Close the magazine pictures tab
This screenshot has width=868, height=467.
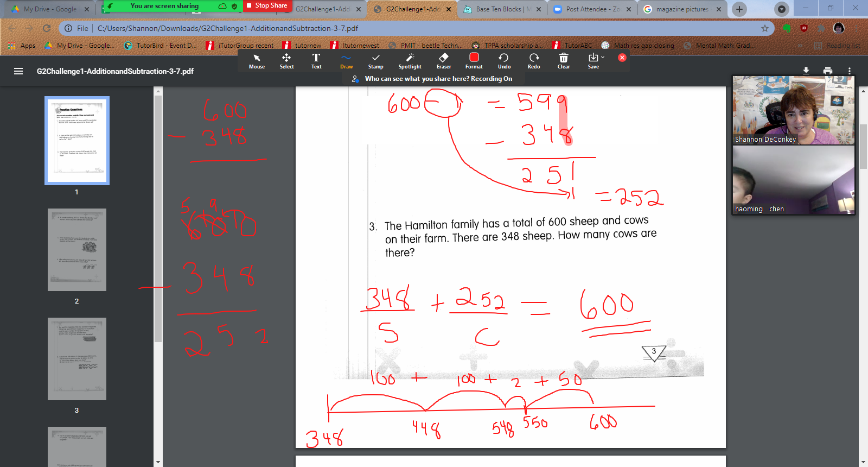coord(719,9)
